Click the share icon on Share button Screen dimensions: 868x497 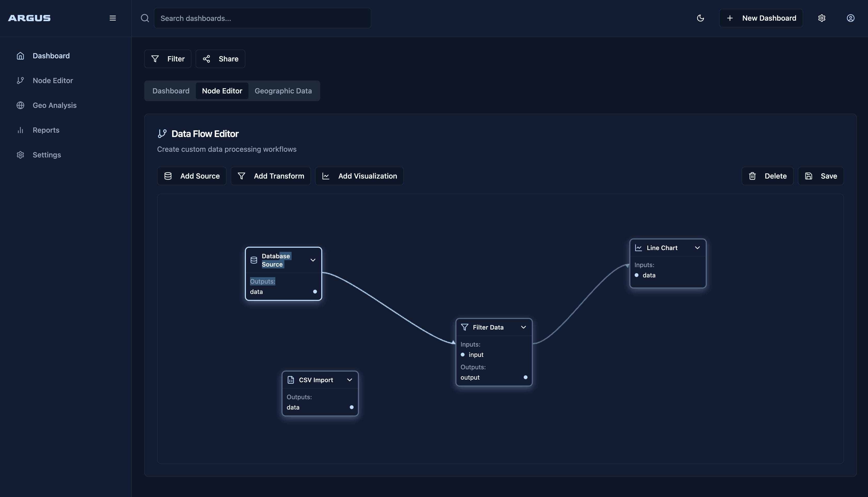tap(206, 59)
